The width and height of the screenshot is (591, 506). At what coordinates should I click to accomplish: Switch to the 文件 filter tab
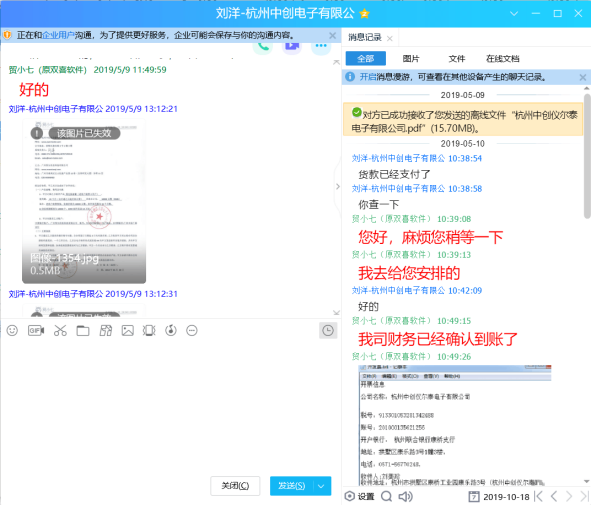457,59
